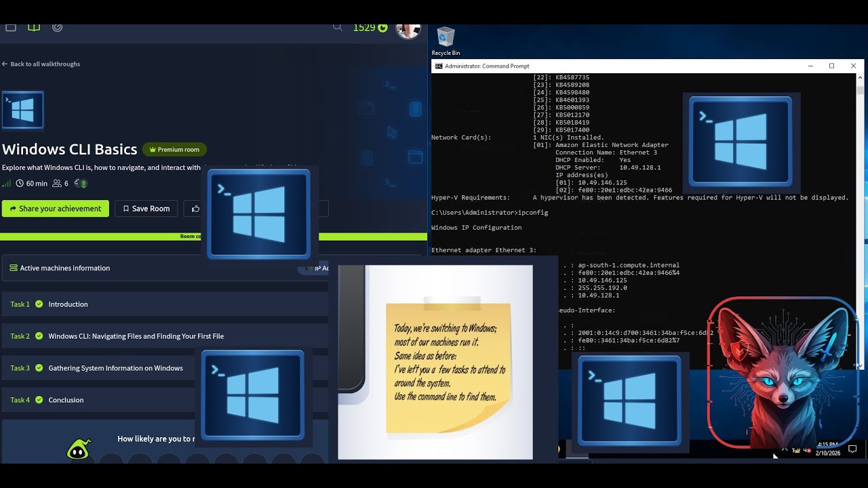Image resolution: width=868 pixels, height=488 pixels.
Task: Click the Recycle Bin desktop icon
Action: coord(446,41)
